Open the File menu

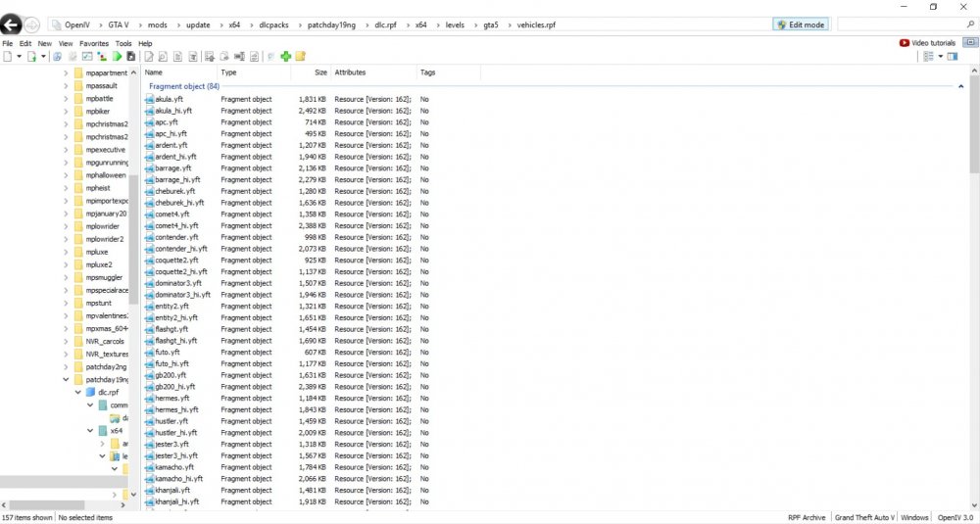8,44
